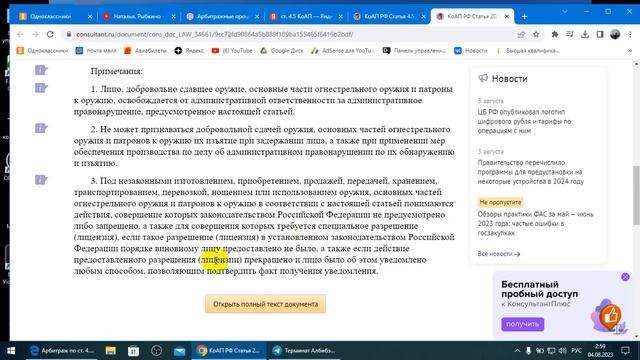Open the OBS icon in the taskbar
The height and width of the screenshot is (360, 640).
coord(157,351)
